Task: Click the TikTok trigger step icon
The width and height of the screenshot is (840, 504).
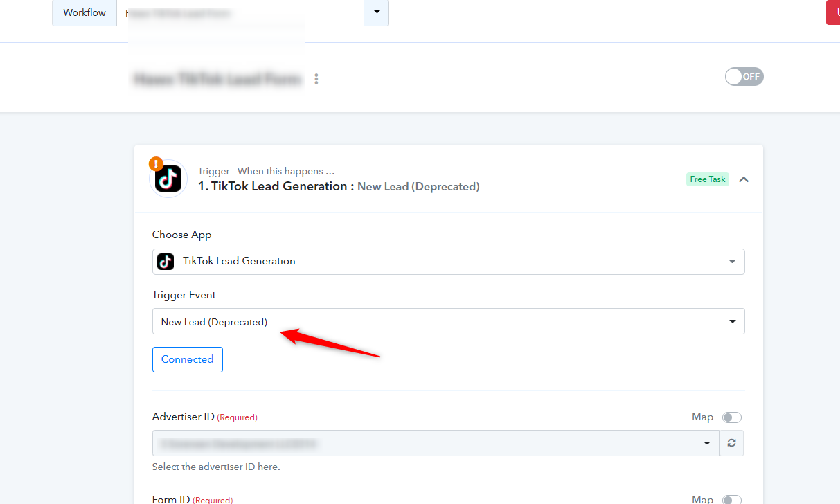Action: coord(168,179)
